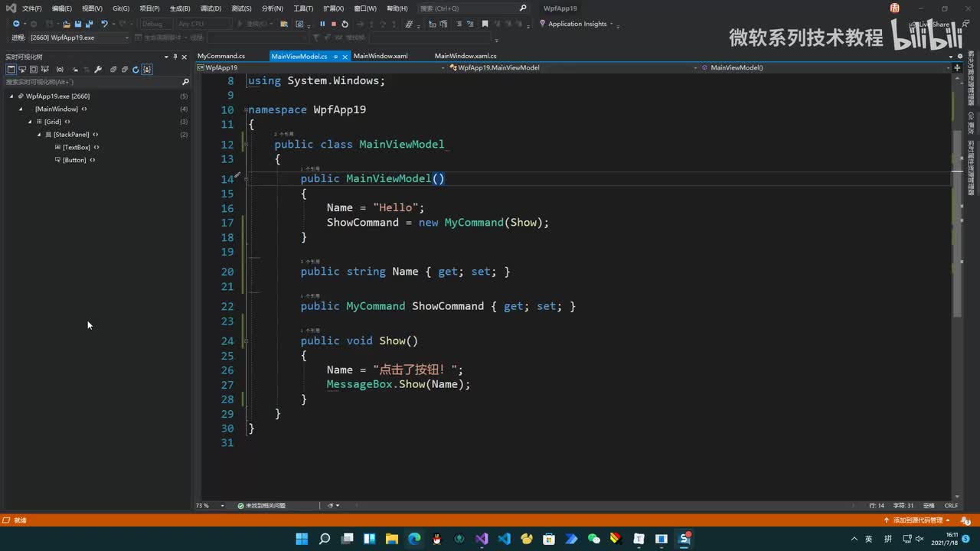Collapse the [StackPanel] tree node
The height and width of the screenshot is (551, 980).
tap(39, 135)
